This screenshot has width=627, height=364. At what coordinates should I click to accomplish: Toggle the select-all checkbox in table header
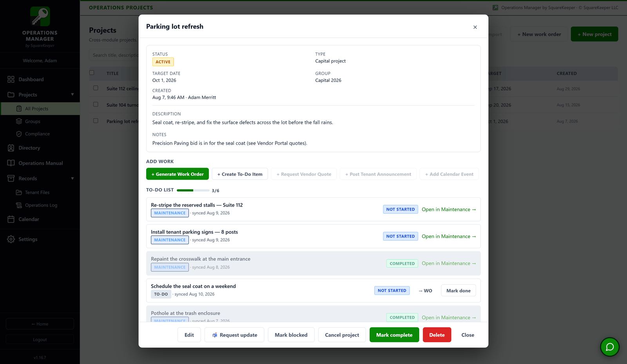(x=92, y=72)
